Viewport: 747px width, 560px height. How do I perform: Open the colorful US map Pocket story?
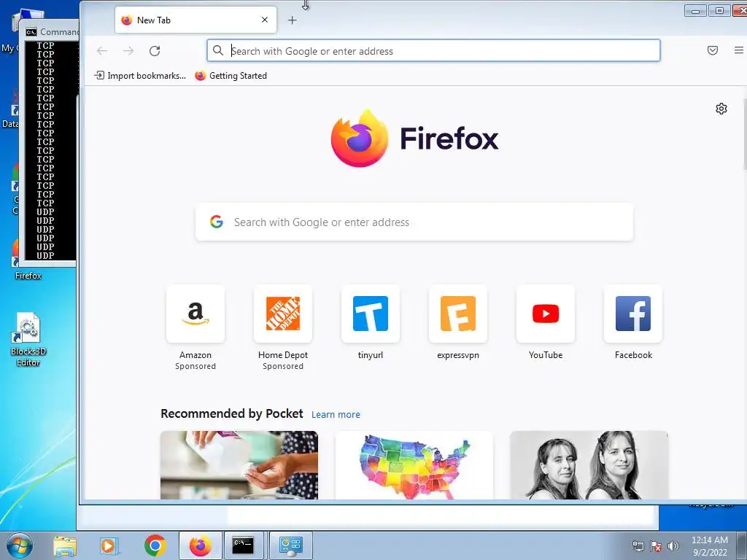[414, 465]
